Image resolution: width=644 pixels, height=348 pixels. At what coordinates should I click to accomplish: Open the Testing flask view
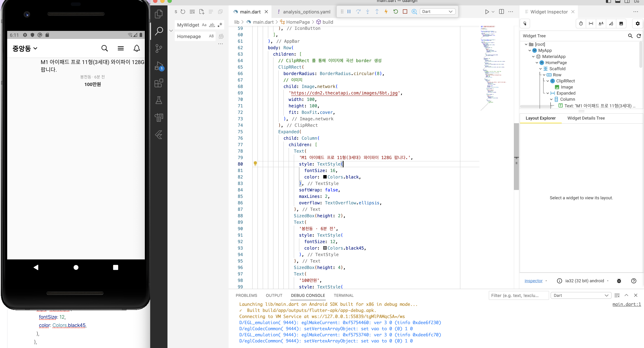point(159,100)
